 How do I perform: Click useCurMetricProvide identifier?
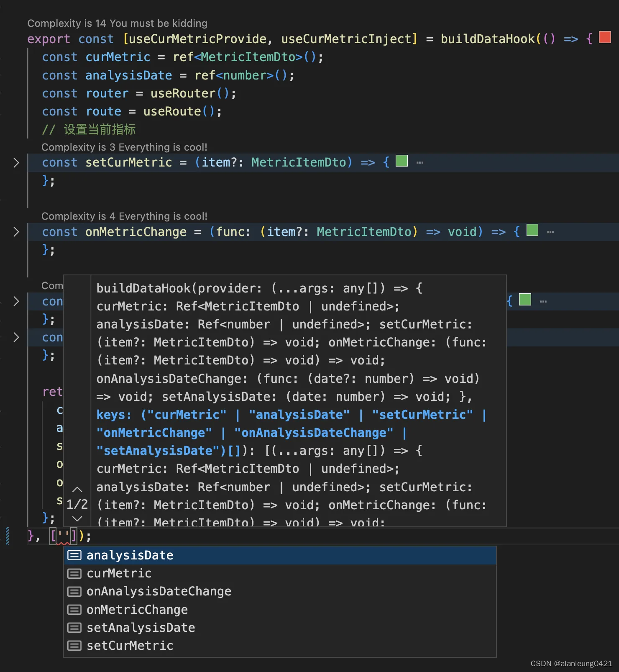coord(198,39)
